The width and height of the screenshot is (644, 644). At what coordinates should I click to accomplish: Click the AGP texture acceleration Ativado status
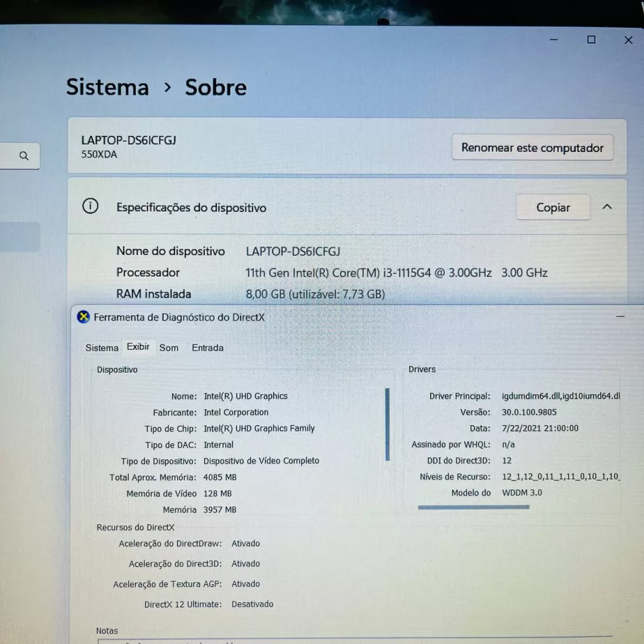[245, 583]
